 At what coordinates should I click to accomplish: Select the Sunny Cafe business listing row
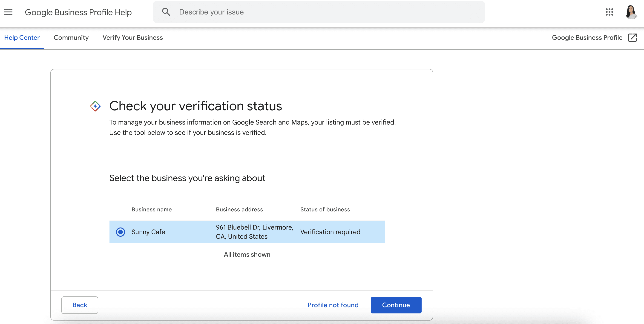[x=247, y=232]
